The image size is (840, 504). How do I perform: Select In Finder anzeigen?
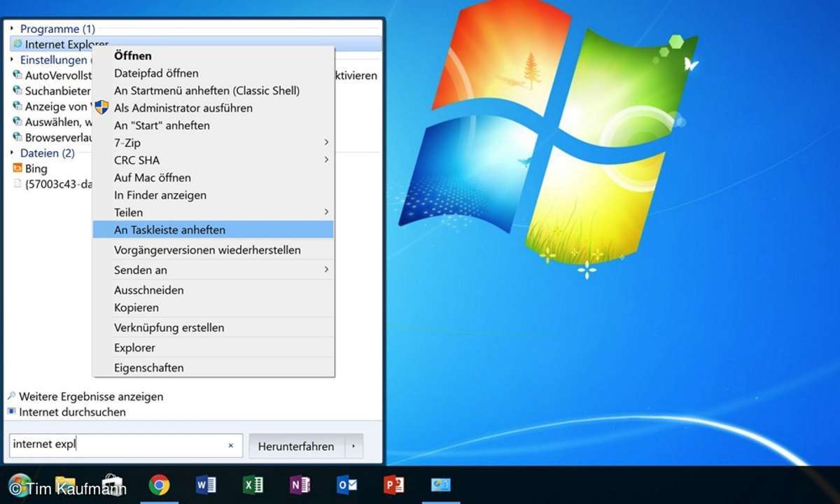pyautogui.click(x=213, y=195)
